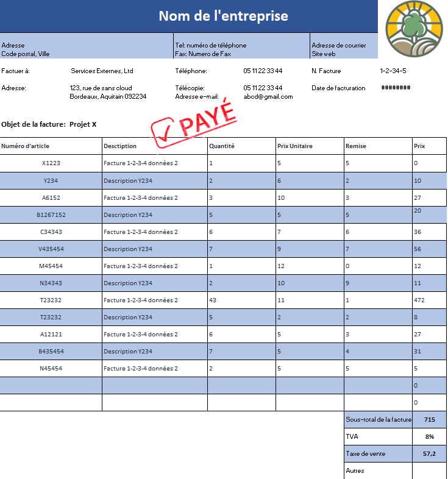This screenshot has height=479, width=448.
Task: Select the Taxe de vente 57,2 cell
Action: tap(429, 453)
